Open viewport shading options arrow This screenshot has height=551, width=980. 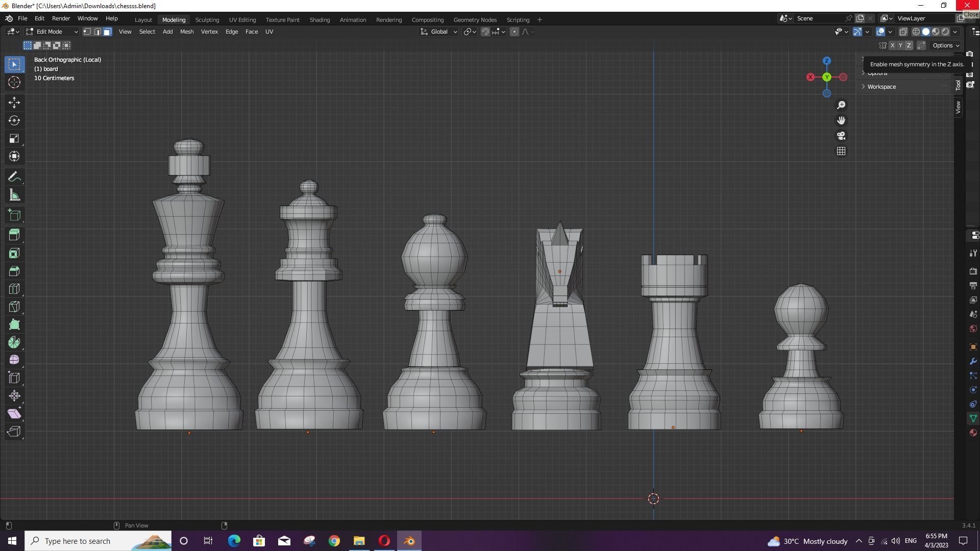click(x=955, y=32)
